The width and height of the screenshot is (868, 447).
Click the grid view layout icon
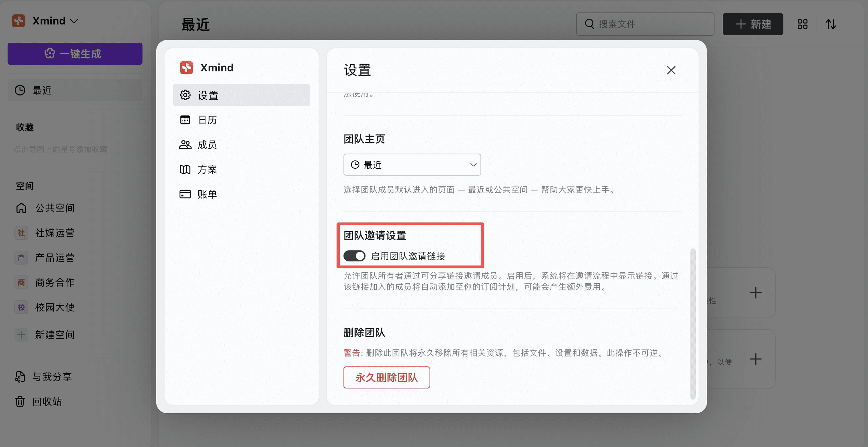coord(802,24)
